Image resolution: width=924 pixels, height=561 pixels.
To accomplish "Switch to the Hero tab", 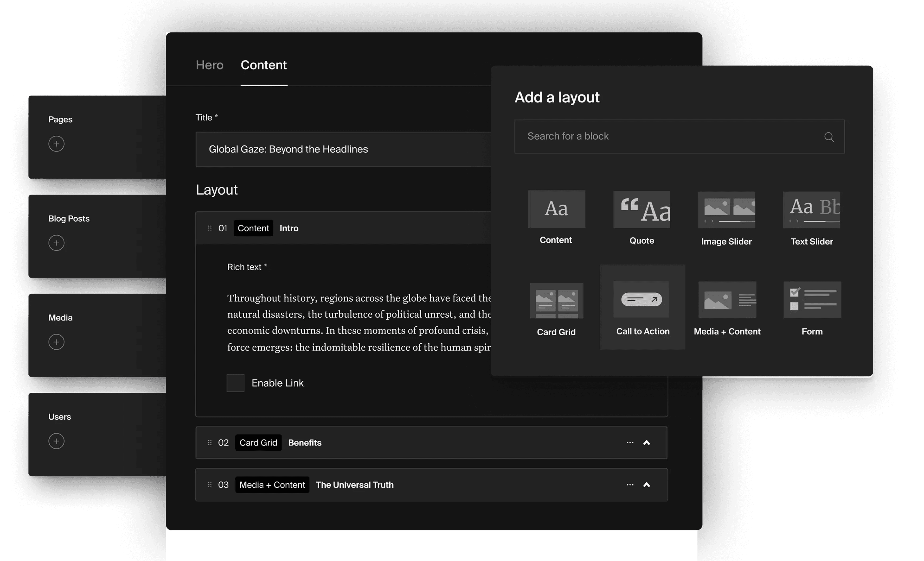I will point(210,65).
